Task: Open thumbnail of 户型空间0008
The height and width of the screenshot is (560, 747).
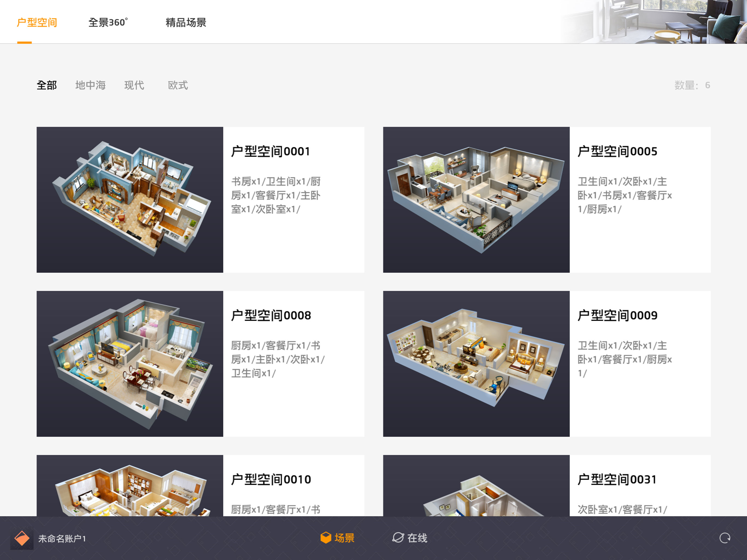Action: [130, 364]
